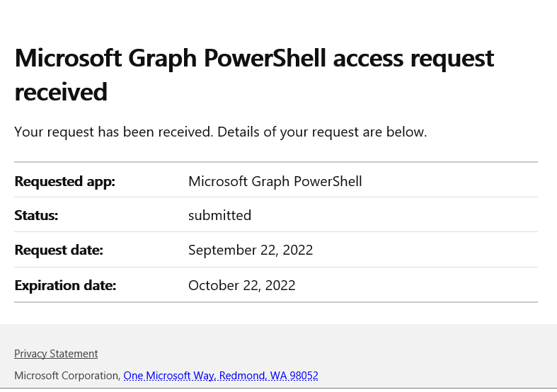This screenshot has width=557, height=392.
Task: Open the Privacy Statement link
Action: click(x=56, y=354)
